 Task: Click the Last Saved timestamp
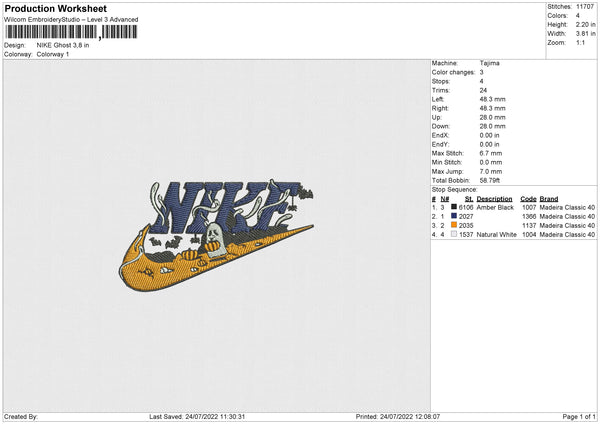(197, 417)
